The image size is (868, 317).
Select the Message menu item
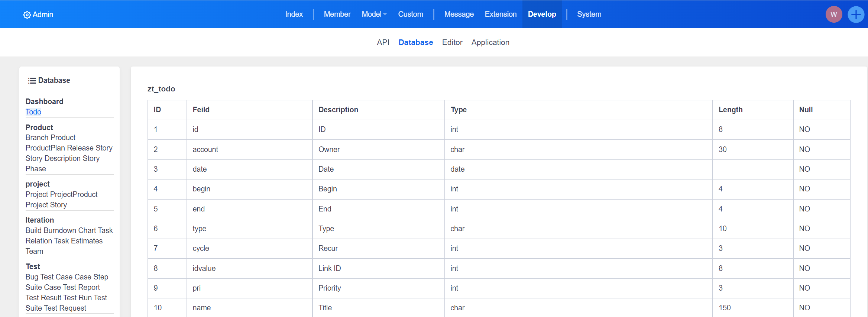[459, 14]
